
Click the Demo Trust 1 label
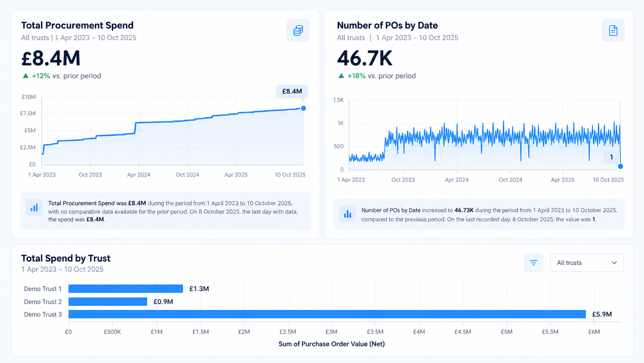[x=43, y=289]
